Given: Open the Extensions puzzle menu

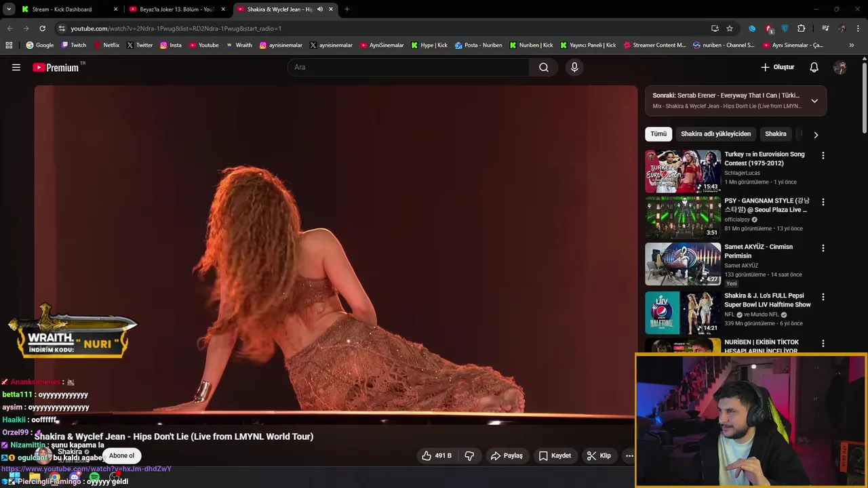Looking at the screenshot, I should pos(802,28).
